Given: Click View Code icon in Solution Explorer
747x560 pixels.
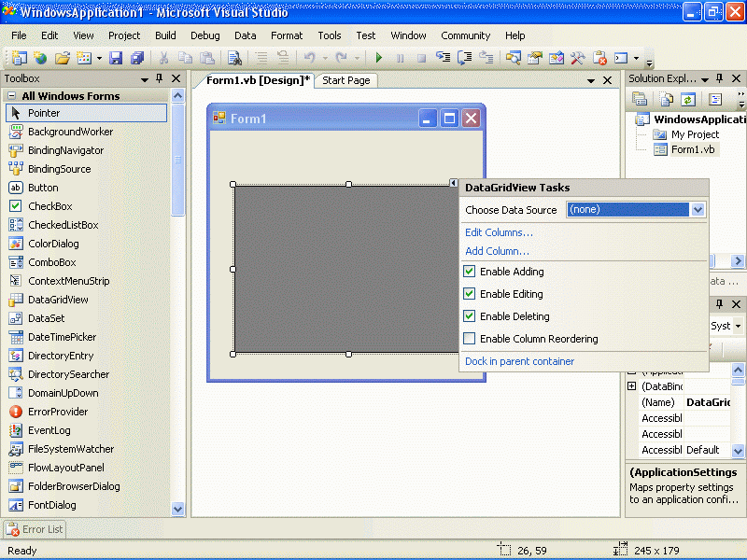Looking at the screenshot, I should pos(715,99).
